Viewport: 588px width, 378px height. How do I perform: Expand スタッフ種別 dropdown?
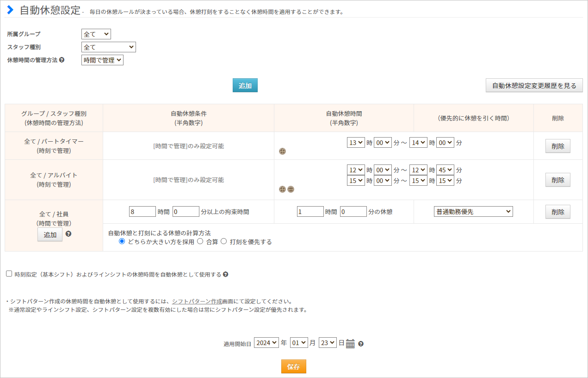tap(108, 47)
